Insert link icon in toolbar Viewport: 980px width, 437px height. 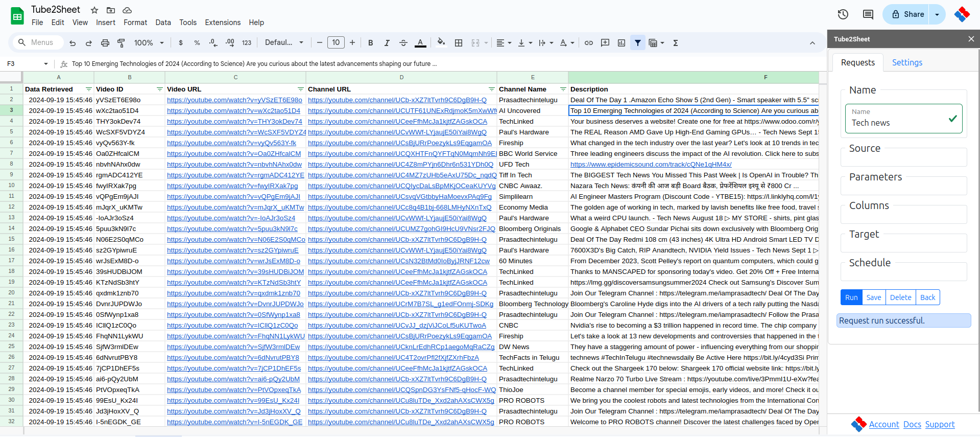[589, 43]
